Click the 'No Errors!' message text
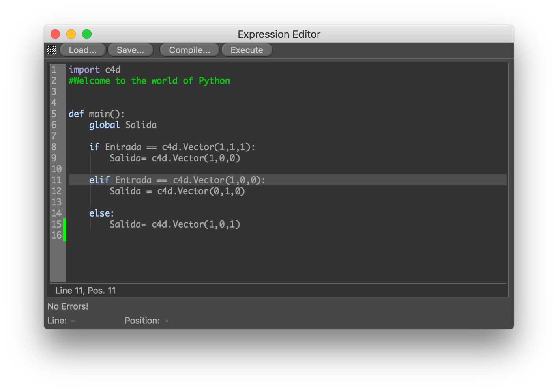 coord(68,306)
